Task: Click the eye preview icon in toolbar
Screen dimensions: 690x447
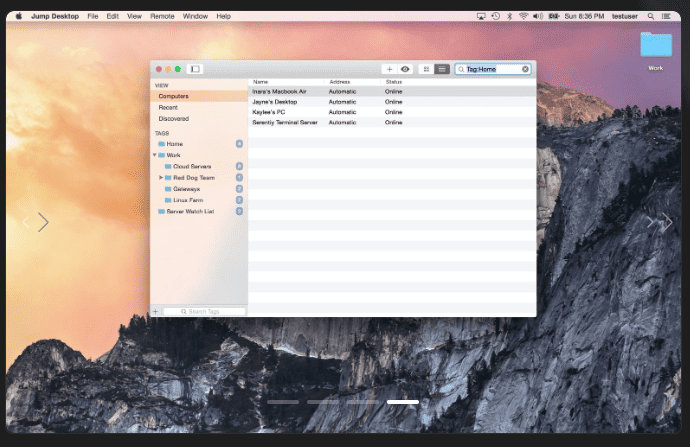Action: pyautogui.click(x=405, y=69)
